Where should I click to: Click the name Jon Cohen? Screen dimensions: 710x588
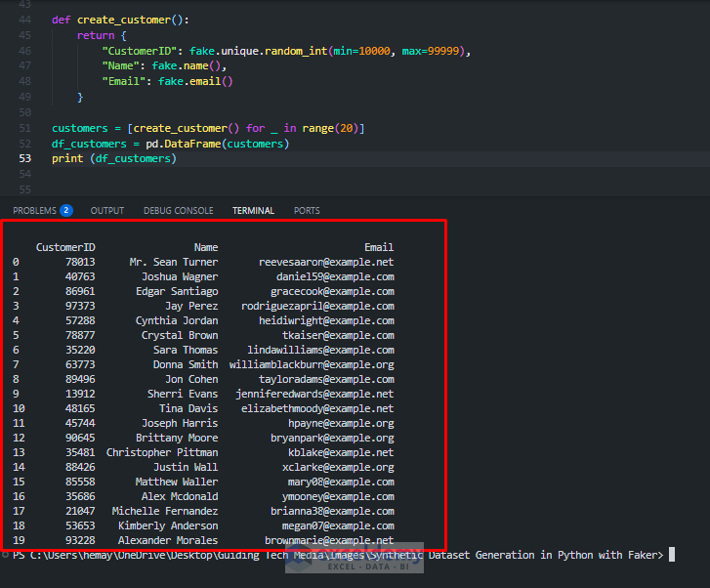(x=191, y=379)
